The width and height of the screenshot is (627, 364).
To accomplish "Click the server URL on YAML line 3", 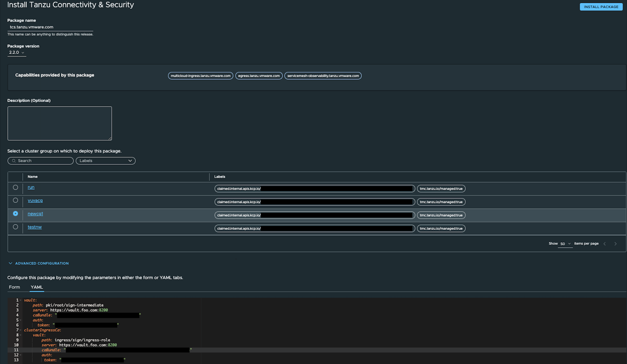I will point(79,310).
